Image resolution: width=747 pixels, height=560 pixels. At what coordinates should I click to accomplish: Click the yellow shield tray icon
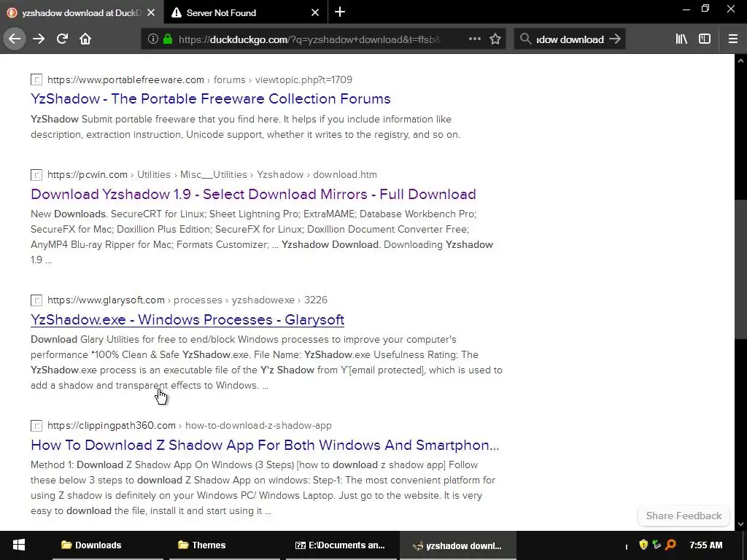click(x=643, y=545)
